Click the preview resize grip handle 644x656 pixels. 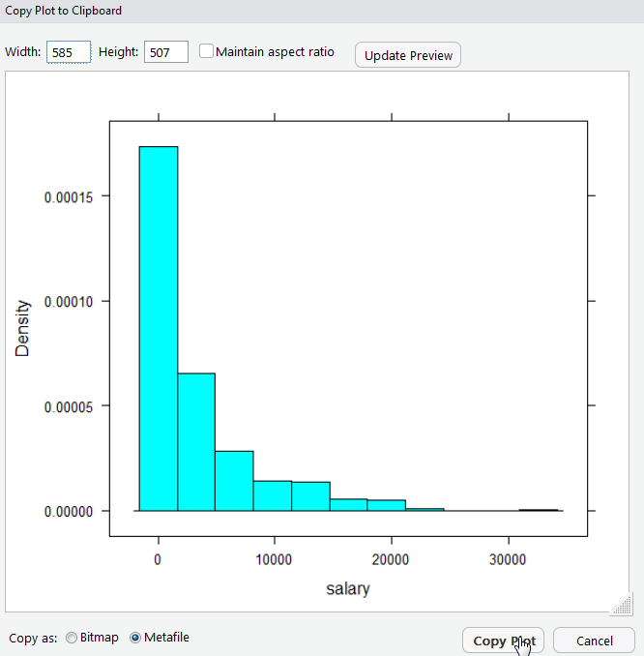[x=620, y=604]
